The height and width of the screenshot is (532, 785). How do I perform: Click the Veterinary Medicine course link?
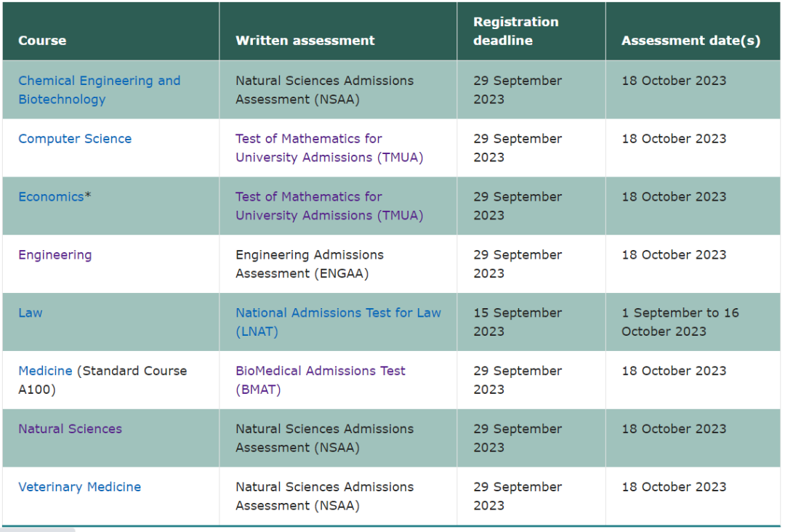coord(79,488)
